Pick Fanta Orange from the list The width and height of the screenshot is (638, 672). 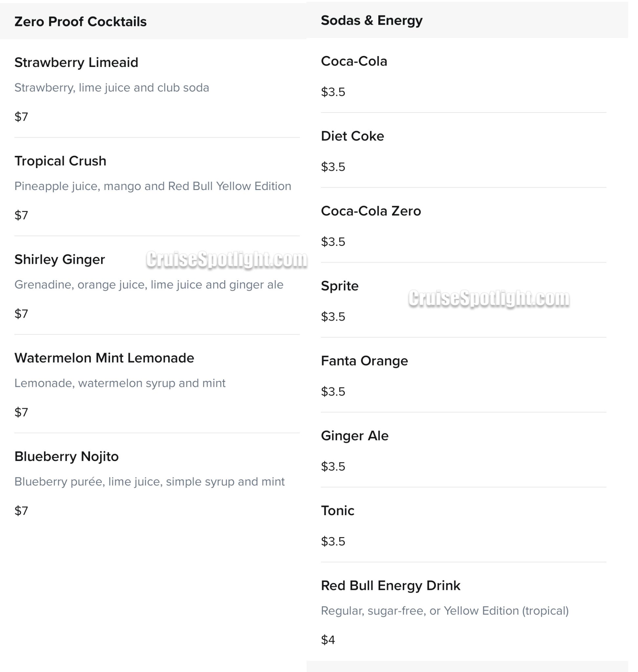click(x=364, y=361)
